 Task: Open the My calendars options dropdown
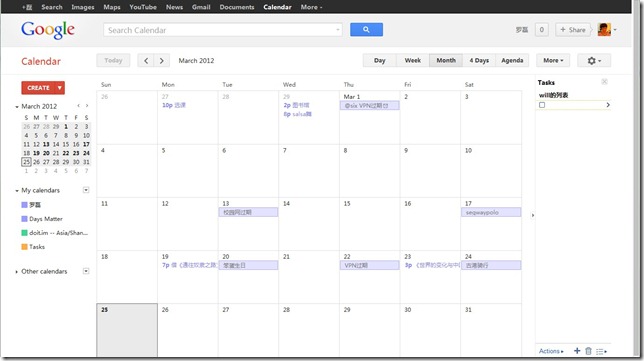86,190
